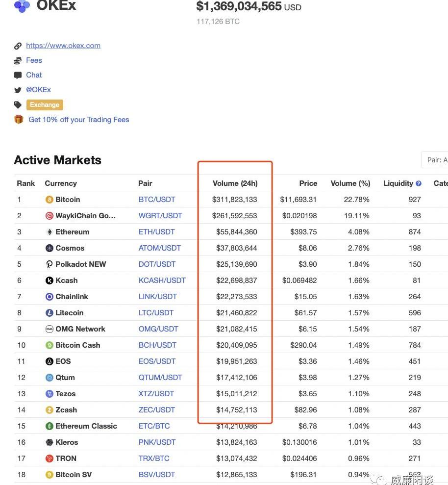Viewport: 448px width, 485px height.
Task: Open the EOS/USDT pair link
Action: pyautogui.click(x=157, y=361)
